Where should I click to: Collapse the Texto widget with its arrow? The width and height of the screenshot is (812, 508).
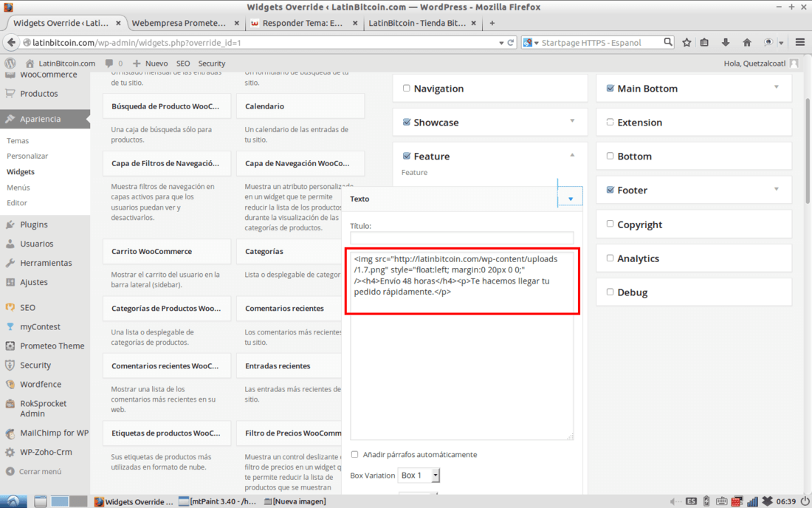[x=570, y=199]
